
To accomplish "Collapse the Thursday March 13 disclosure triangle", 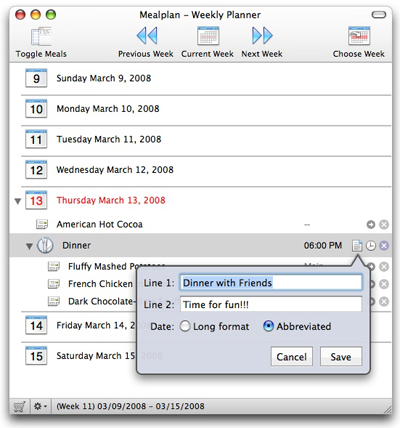I will 18,201.
